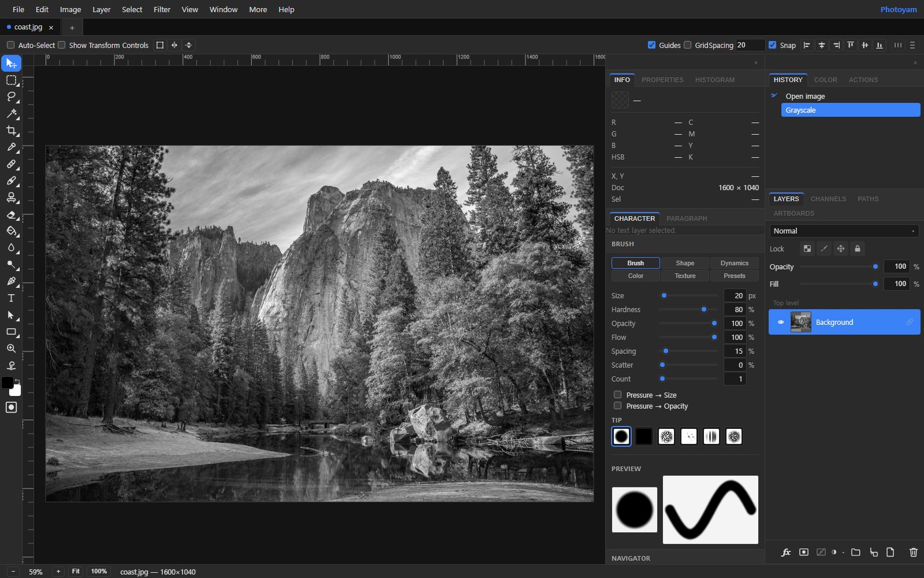The height and width of the screenshot is (578, 924).
Task: Open the Image menu
Action: click(70, 9)
